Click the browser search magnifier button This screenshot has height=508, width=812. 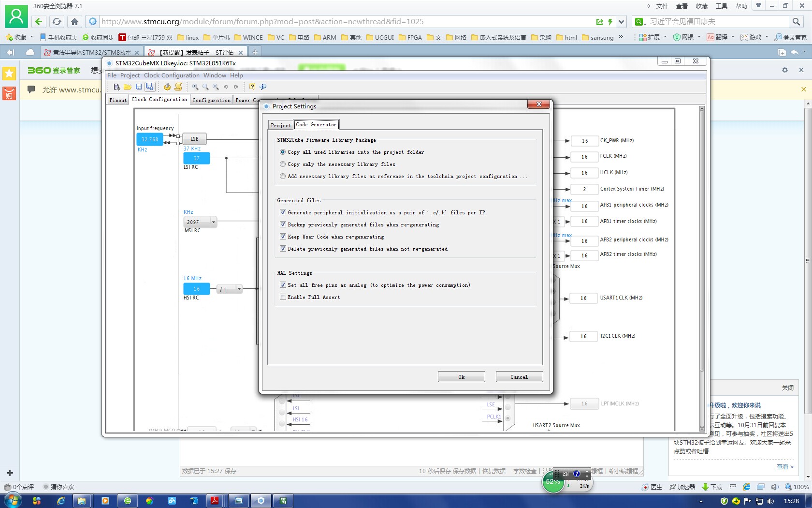point(796,21)
